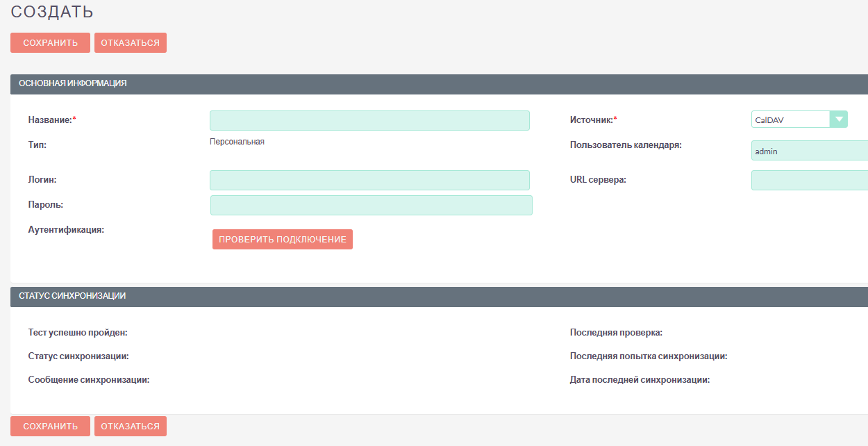Click the Источник field label
The image size is (868, 446).
[x=591, y=120]
